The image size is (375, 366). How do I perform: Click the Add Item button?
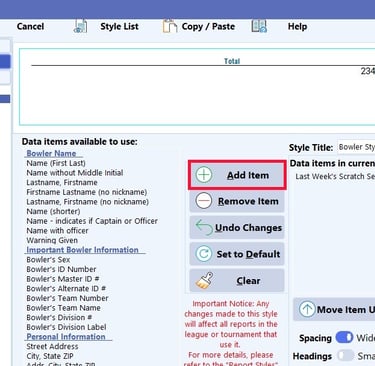coord(237,175)
